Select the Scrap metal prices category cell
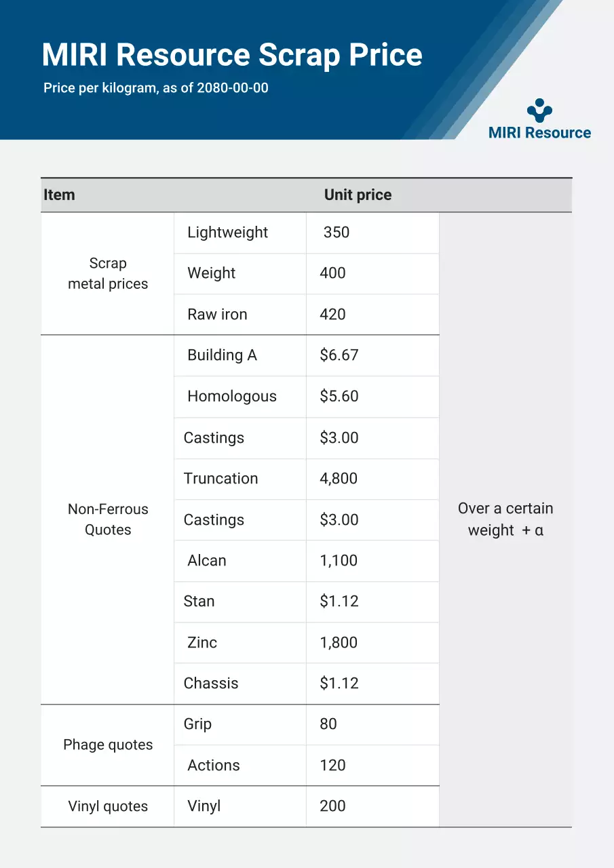 click(x=108, y=273)
